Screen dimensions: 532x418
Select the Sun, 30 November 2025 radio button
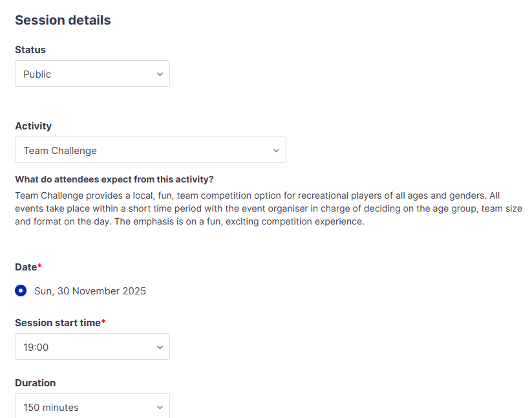click(21, 291)
